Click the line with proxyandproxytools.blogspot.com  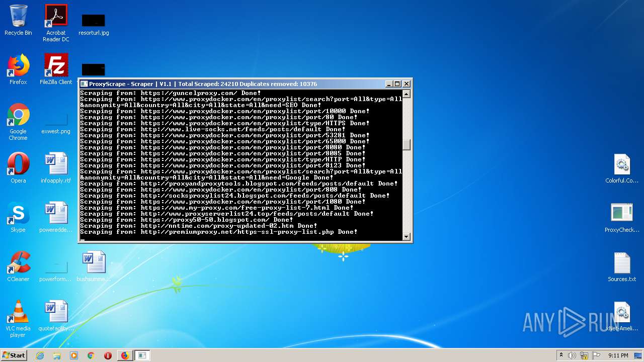click(239, 184)
